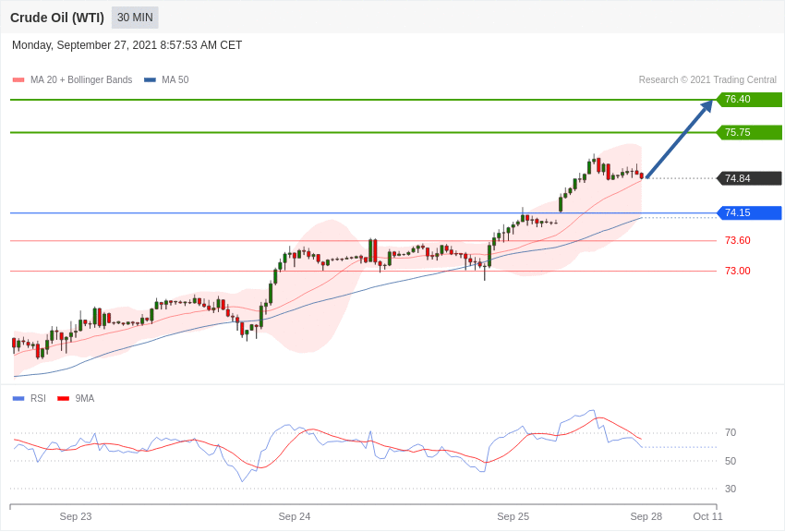Image resolution: width=785 pixels, height=532 pixels.
Task: Click the 30 MIN timeframe badge
Action: coord(135,18)
